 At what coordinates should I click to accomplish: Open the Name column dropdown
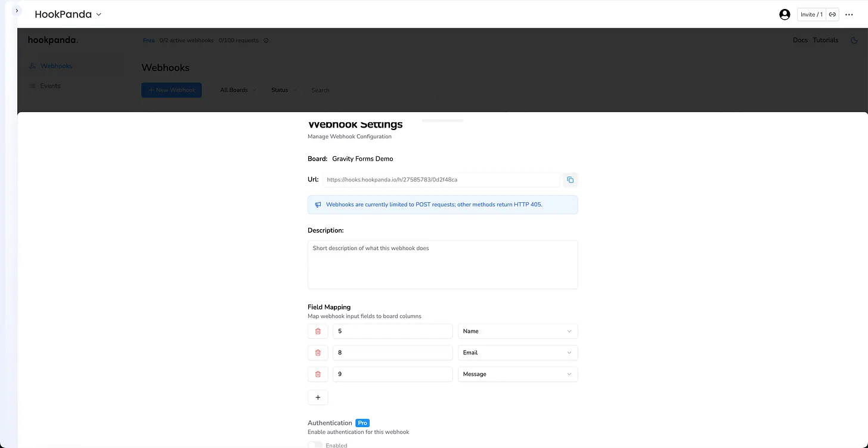tap(517, 331)
